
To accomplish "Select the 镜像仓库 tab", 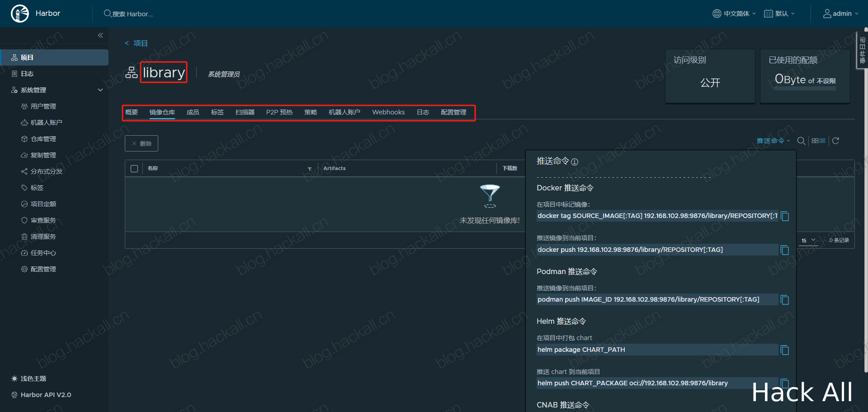I will click(162, 112).
